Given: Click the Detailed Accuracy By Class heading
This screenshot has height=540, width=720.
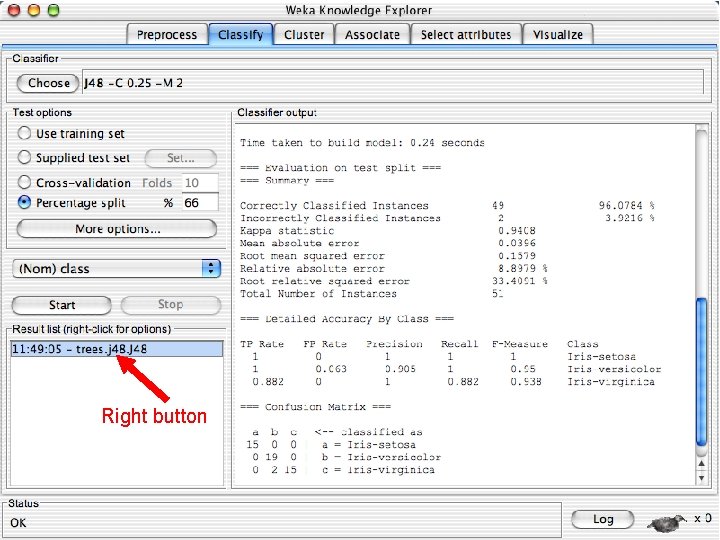Looking at the screenshot, I should 347,319.
